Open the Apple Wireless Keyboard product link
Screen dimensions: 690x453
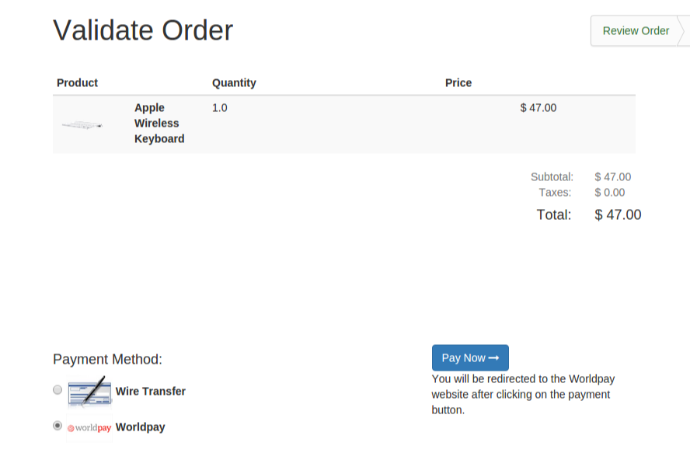159,123
